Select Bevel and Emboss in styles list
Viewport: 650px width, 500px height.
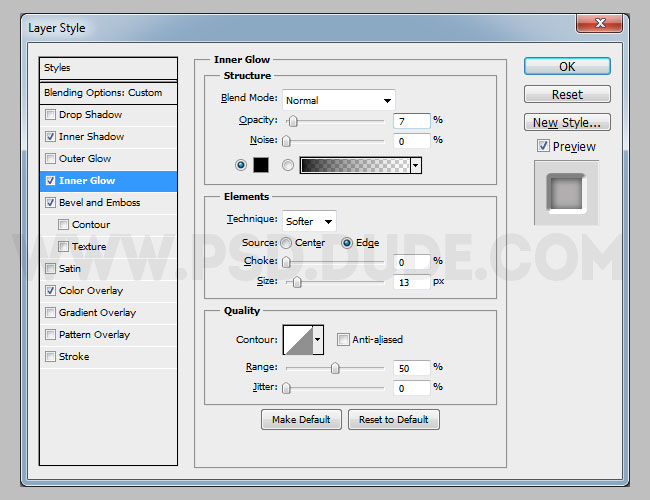point(100,203)
